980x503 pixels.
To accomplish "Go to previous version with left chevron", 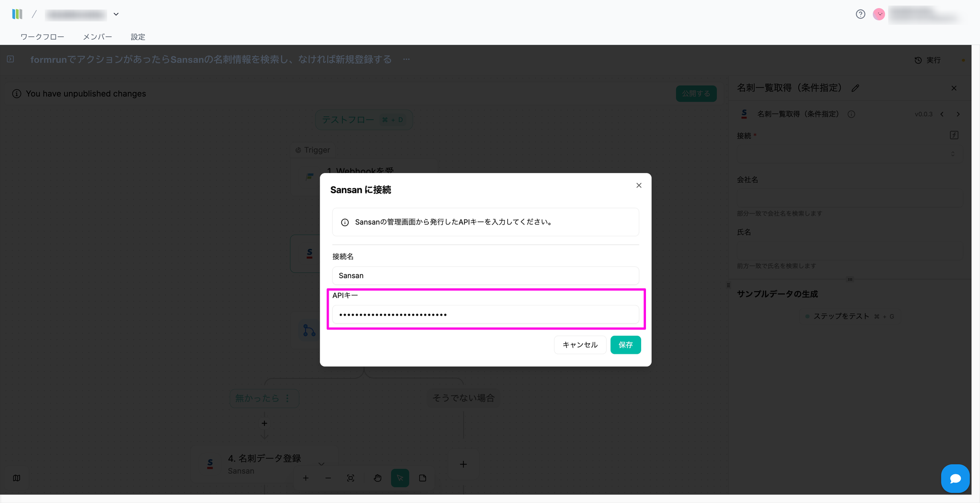I will pos(942,114).
